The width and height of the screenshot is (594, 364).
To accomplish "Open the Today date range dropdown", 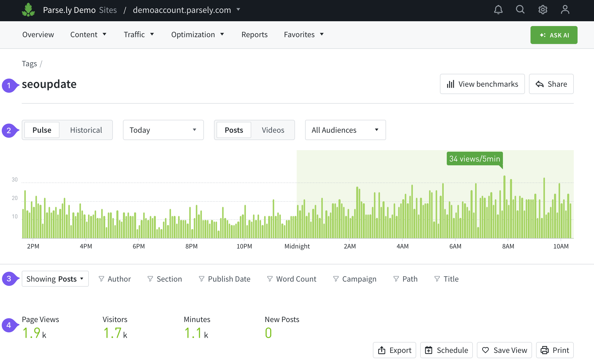I will (x=163, y=130).
